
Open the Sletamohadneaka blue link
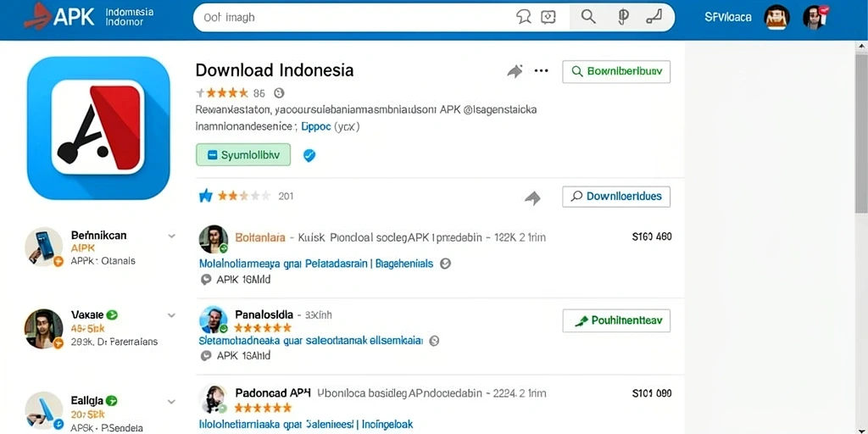(x=310, y=341)
